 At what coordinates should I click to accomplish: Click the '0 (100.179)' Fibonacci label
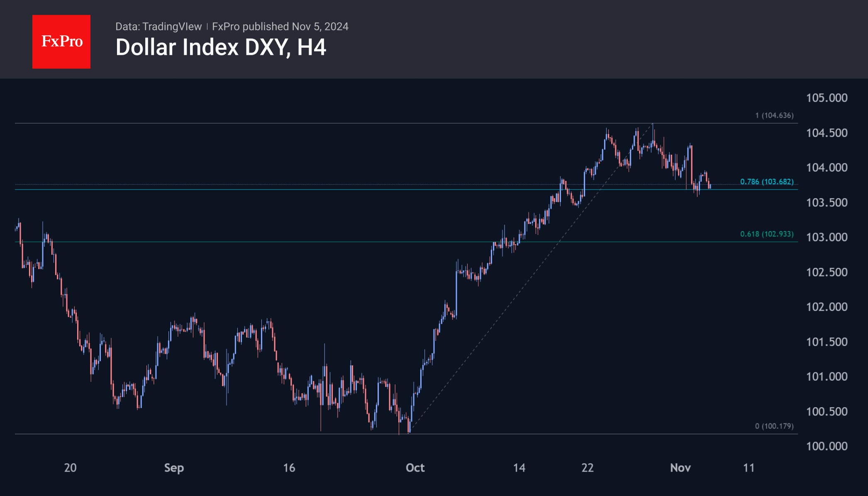[x=774, y=426]
